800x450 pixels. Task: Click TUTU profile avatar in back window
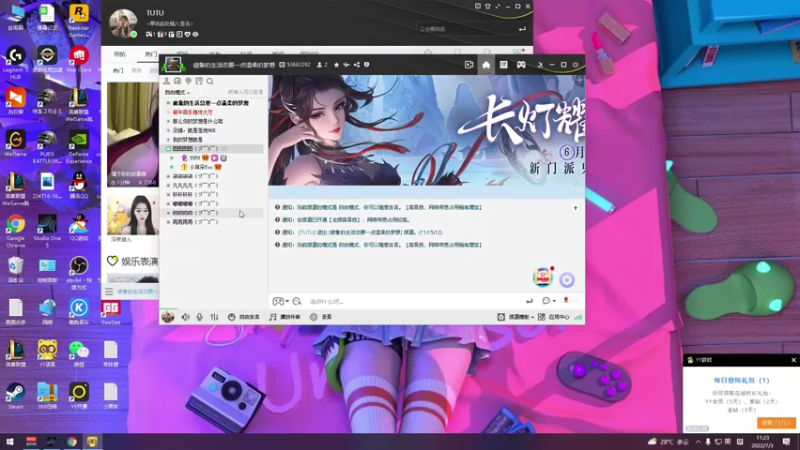coord(123,23)
